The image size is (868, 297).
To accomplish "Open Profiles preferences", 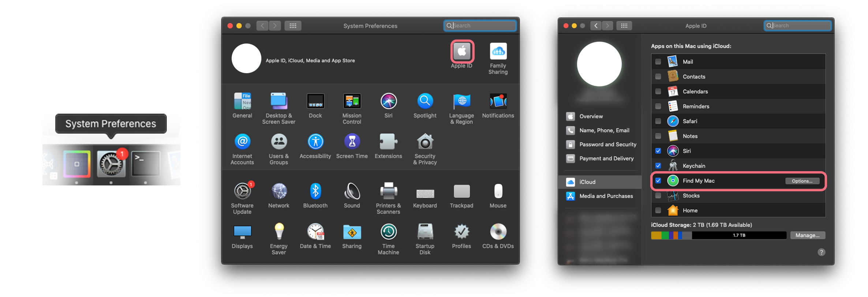I will (462, 232).
